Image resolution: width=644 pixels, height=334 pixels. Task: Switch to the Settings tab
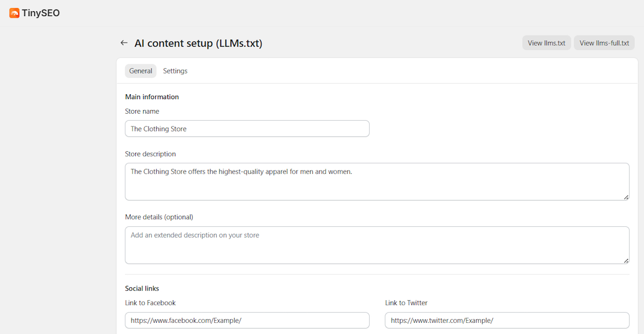(x=175, y=71)
